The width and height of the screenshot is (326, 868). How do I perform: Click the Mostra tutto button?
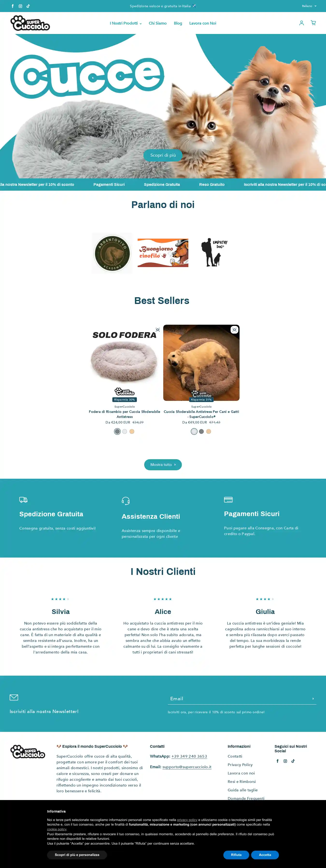(163, 464)
